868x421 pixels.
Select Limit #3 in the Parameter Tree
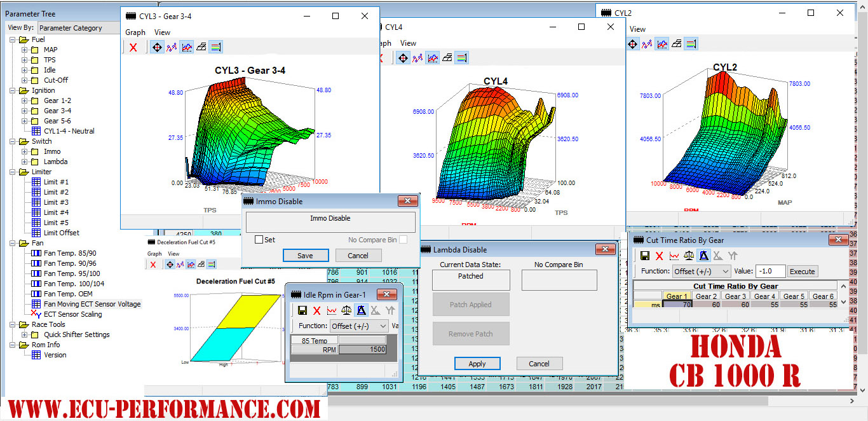pyautogui.click(x=56, y=202)
